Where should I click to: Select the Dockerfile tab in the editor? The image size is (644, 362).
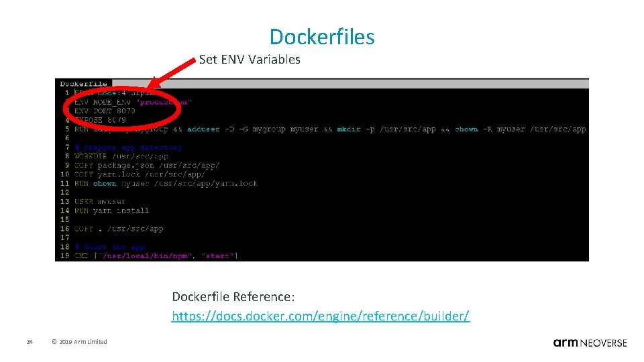point(83,84)
